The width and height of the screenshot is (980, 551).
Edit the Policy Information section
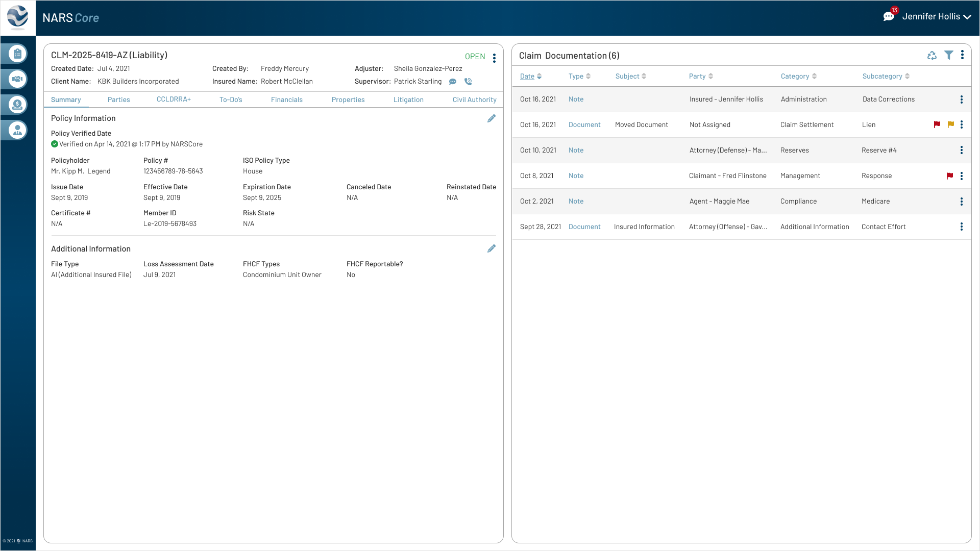(492, 118)
